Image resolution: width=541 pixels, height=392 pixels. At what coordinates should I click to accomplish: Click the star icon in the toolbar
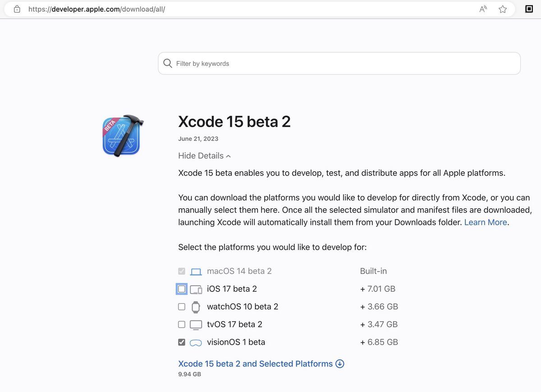click(x=502, y=9)
